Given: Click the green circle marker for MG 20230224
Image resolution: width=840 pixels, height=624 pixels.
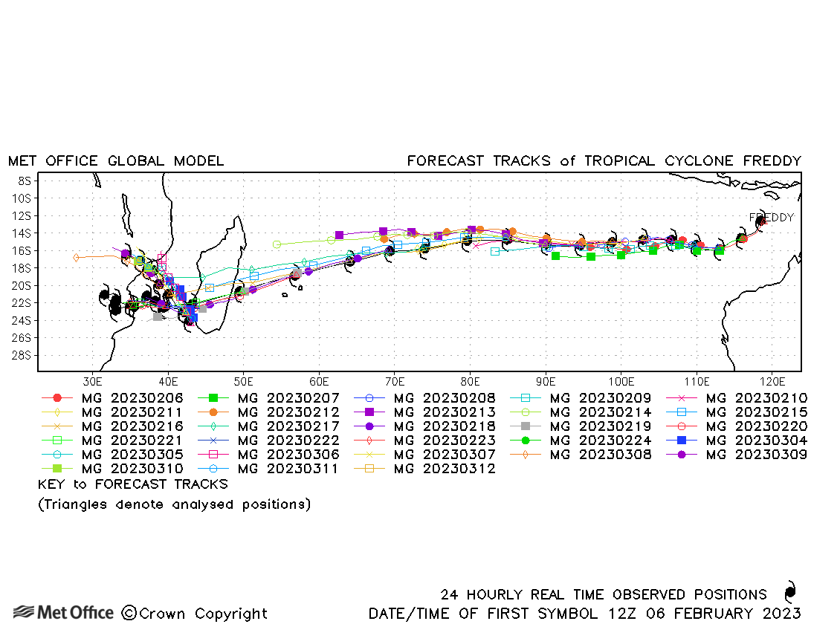Looking at the screenshot, I should coord(526,441).
